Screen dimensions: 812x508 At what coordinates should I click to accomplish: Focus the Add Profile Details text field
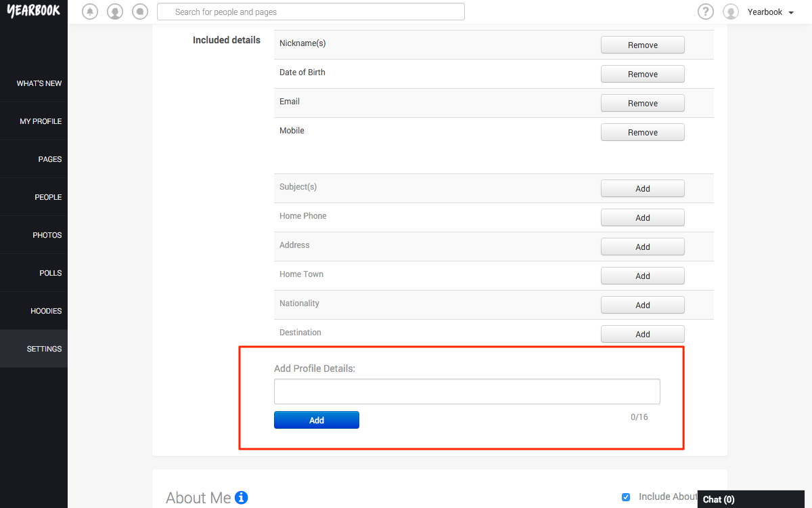(467, 391)
